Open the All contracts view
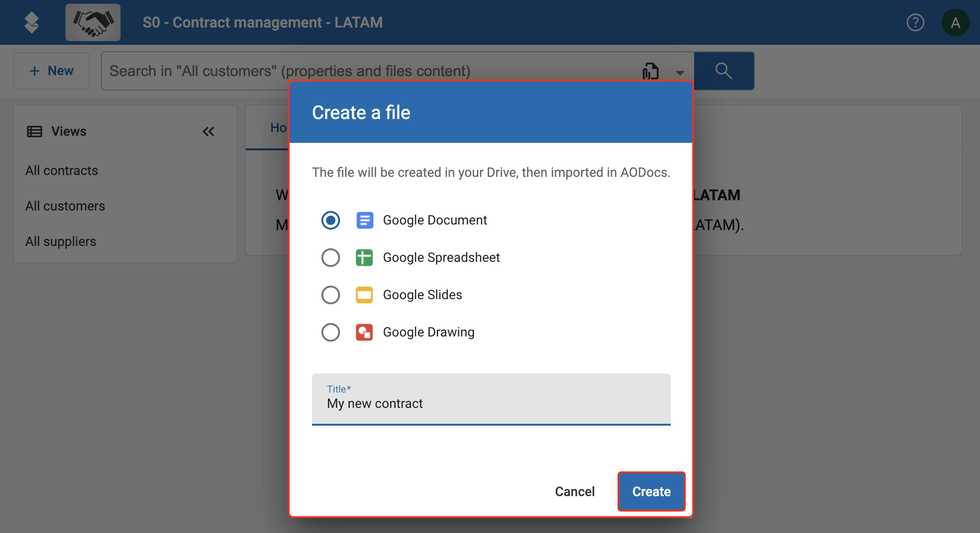Image resolution: width=980 pixels, height=533 pixels. tap(62, 170)
